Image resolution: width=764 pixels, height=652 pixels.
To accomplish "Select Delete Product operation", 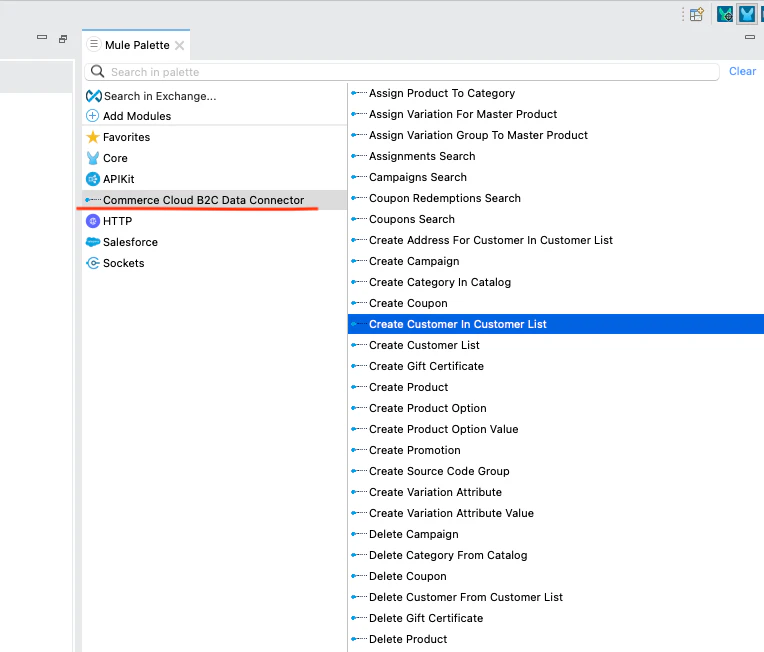I will pos(408,639).
